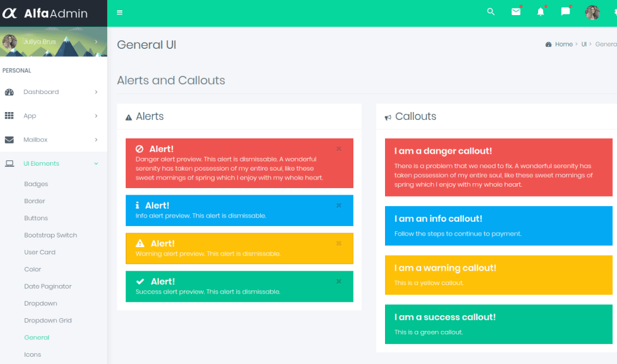
Task: Click the info icon in blue alert
Action: (137, 206)
